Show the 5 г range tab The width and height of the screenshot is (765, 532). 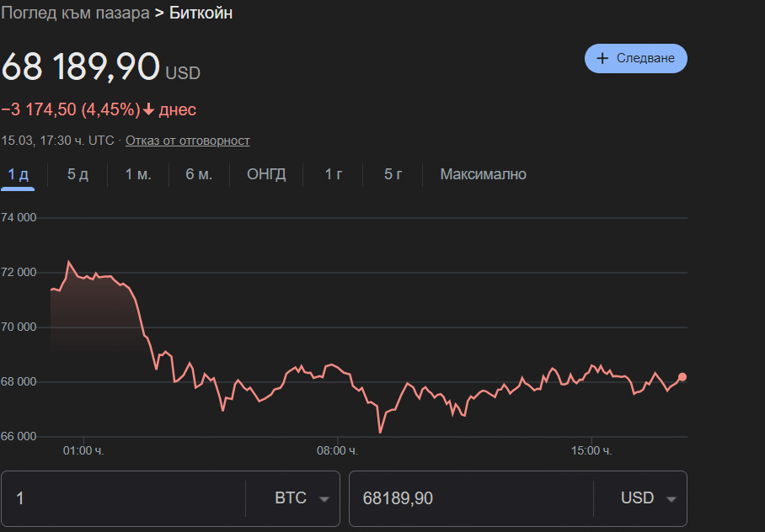click(x=393, y=174)
